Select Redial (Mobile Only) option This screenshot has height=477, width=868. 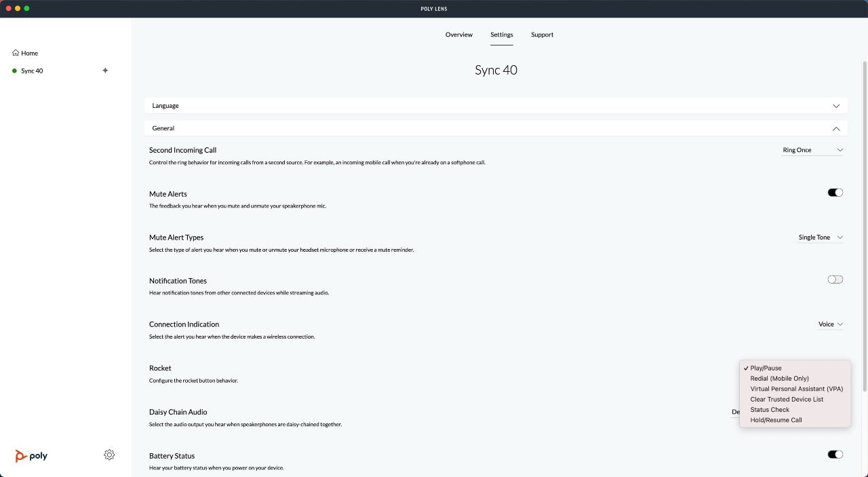(x=779, y=379)
